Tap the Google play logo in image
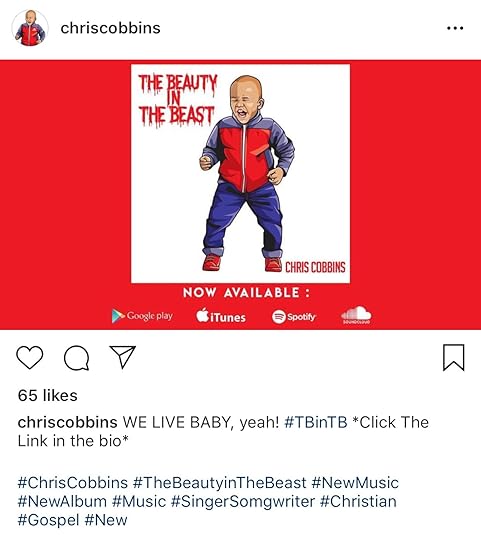Image resolution: width=481 pixels, height=540 pixels. coord(142,316)
